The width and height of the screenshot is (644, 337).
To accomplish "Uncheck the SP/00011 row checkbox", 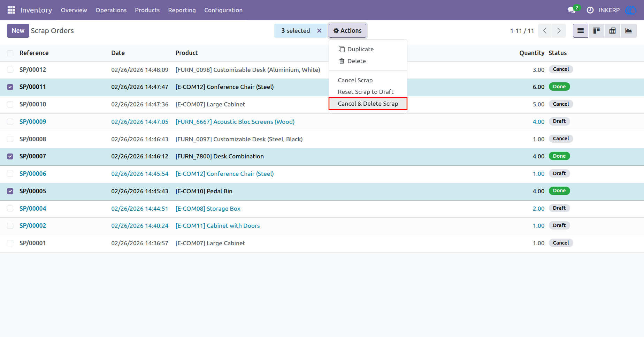I will pos(10,87).
